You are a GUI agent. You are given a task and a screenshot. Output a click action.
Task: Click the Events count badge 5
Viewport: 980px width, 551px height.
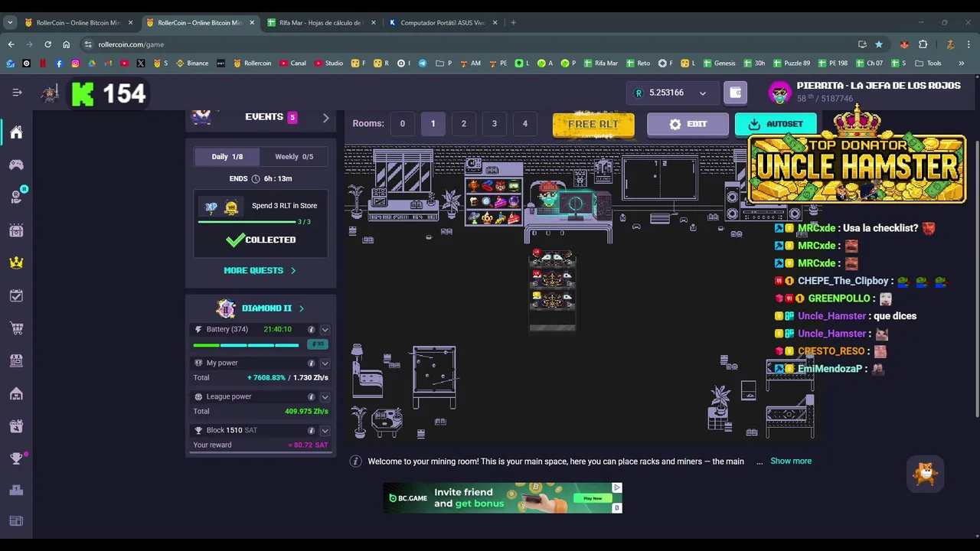click(x=292, y=117)
